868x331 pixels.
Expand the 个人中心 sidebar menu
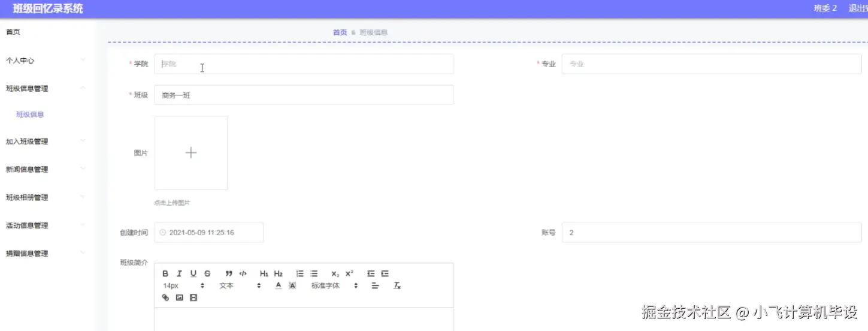coord(48,61)
